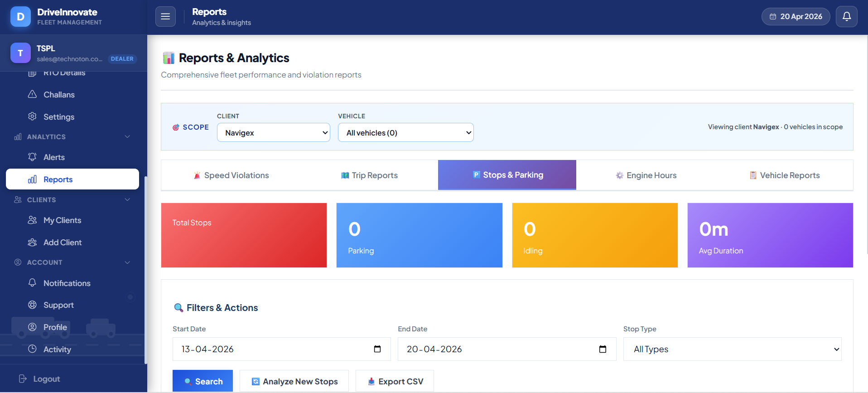Click the sidebar vertical scrollbar
The height and width of the screenshot is (393, 868).
(145, 270)
